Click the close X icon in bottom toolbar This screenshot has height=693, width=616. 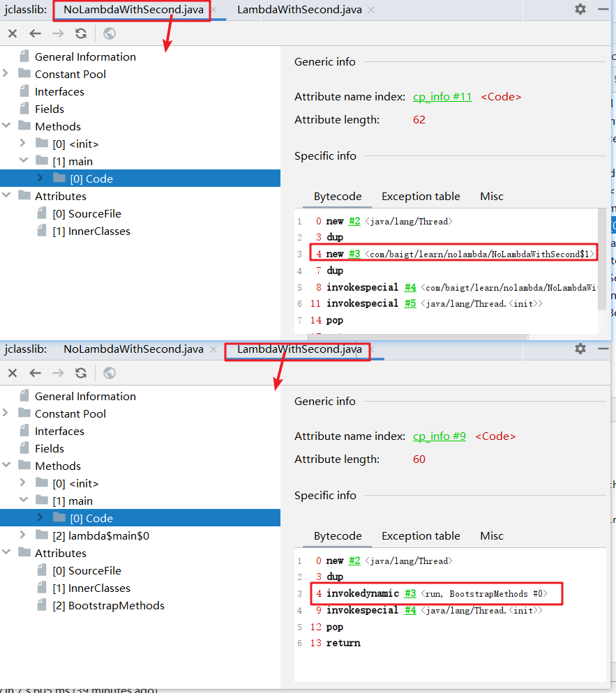[13, 373]
